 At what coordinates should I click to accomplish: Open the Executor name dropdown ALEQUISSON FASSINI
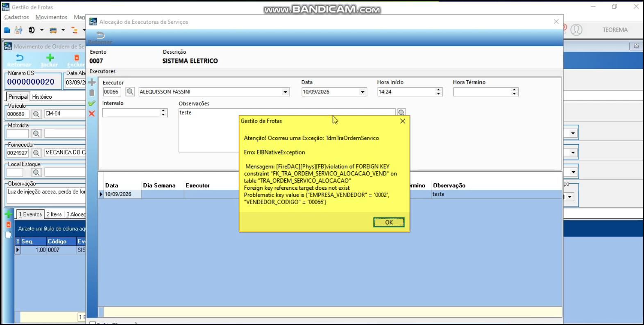[x=286, y=92]
